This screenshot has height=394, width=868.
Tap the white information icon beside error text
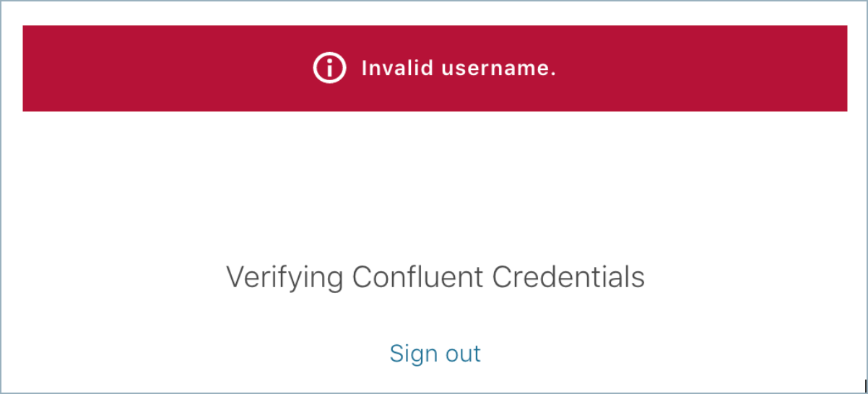coord(329,69)
